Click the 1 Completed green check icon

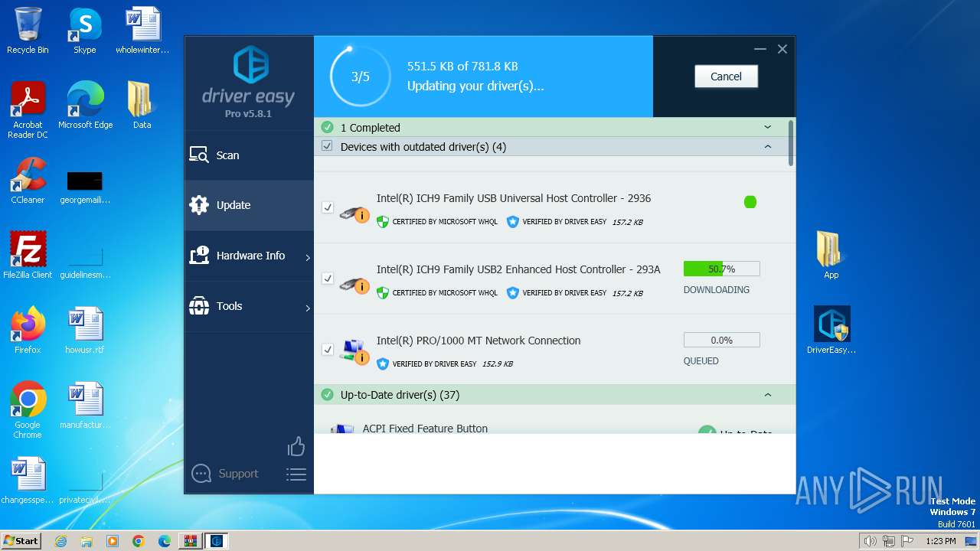coord(327,127)
